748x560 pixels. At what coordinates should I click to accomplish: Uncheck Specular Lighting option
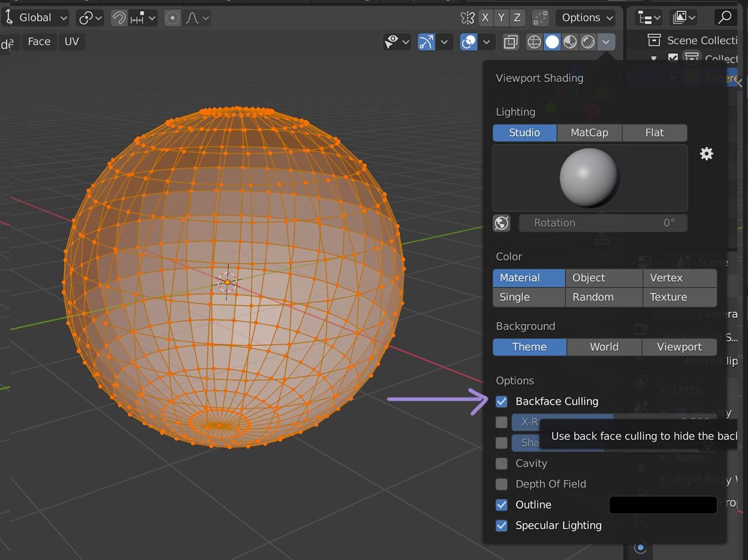coord(501,526)
